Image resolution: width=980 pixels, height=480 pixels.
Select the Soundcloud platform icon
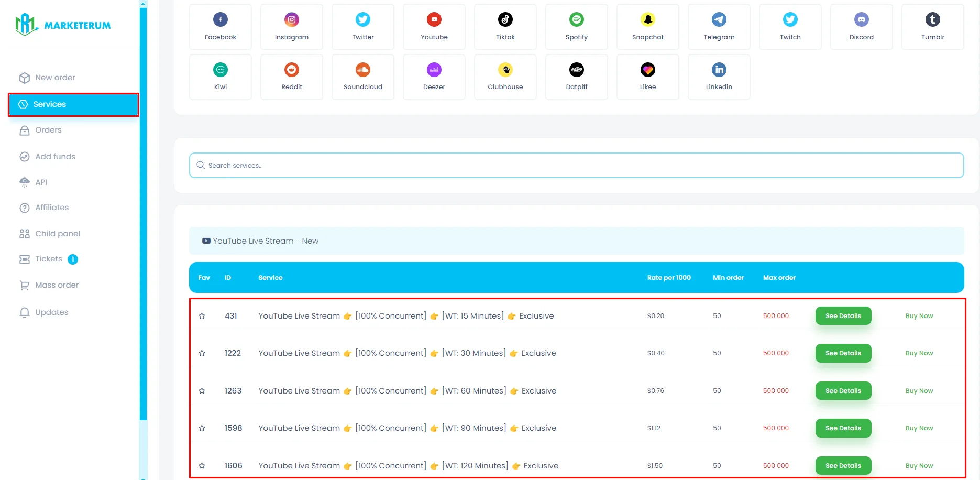[x=363, y=77]
